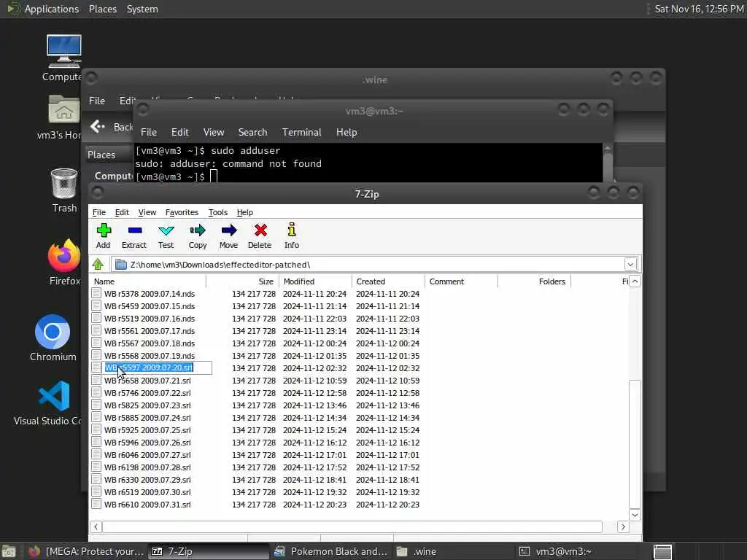
Task: Go up one folder with green arrow
Action: tap(98, 264)
